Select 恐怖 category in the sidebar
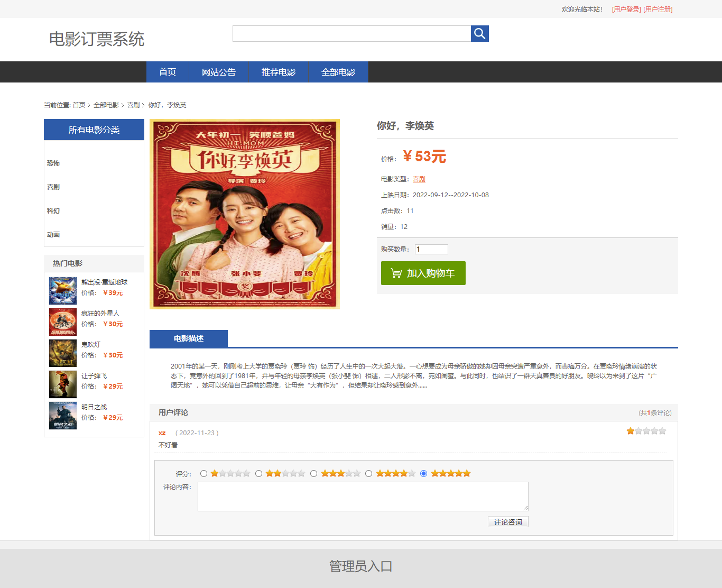The image size is (722, 588). [53, 163]
